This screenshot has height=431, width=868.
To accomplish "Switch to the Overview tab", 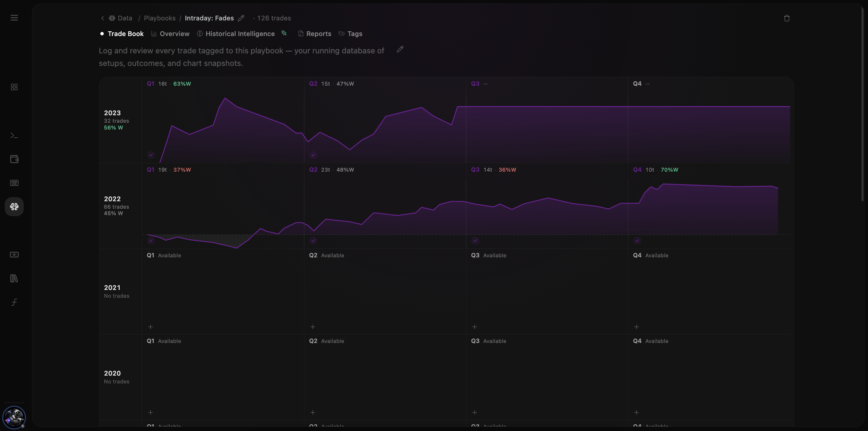I will (x=170, y=34).
